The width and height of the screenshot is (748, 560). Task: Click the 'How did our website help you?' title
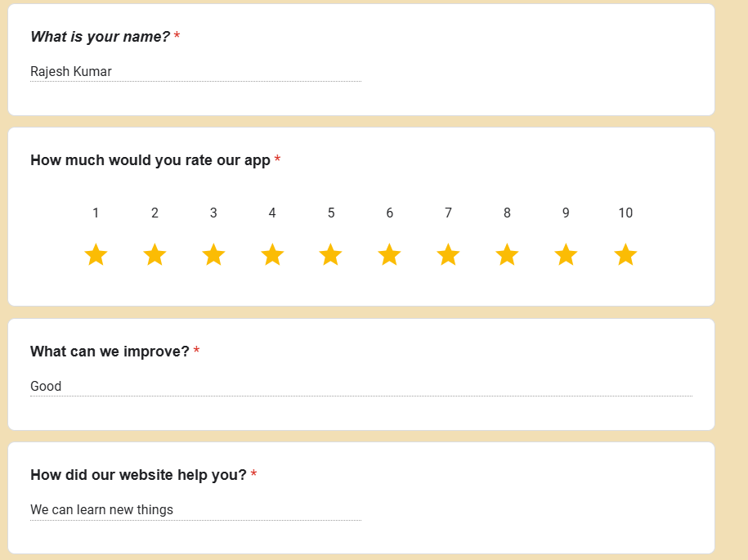[x=138, y=475]
